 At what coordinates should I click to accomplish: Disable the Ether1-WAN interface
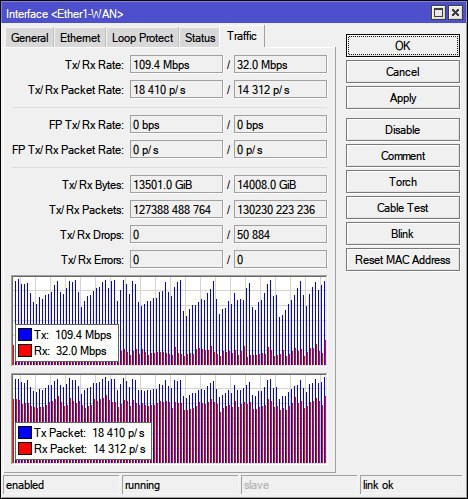[403, 130]
